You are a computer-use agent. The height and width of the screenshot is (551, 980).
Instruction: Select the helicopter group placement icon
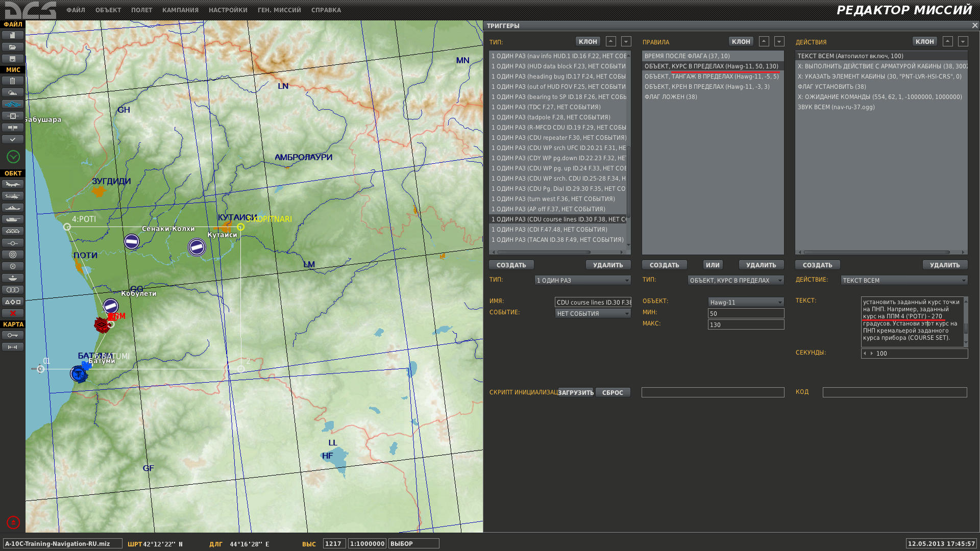point(13,196)
